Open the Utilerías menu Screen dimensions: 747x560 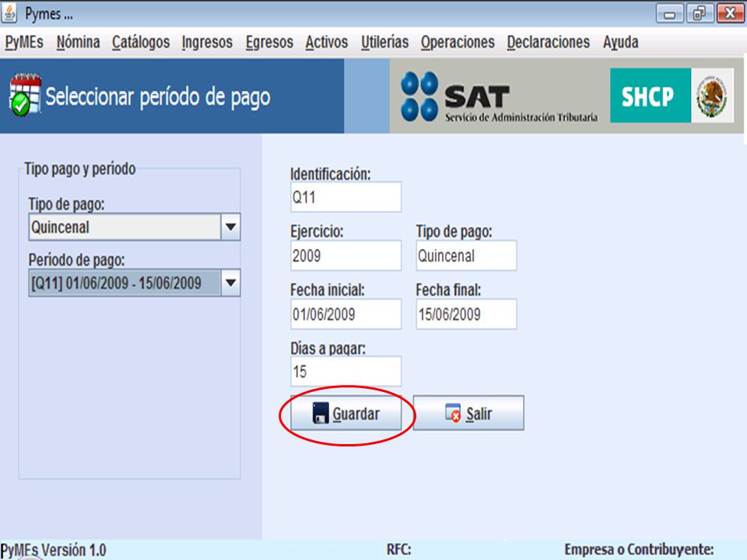(x=385, y=42)
